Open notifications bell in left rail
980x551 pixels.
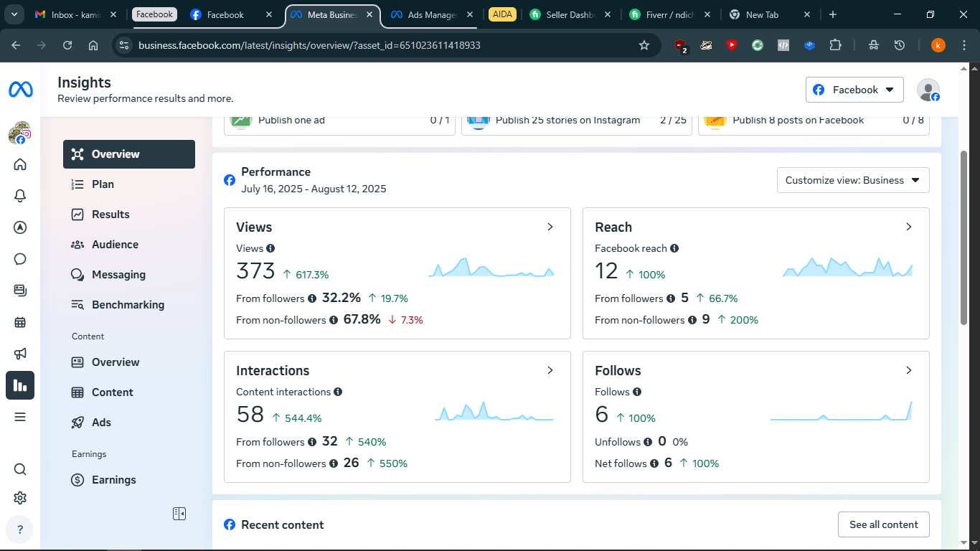20,196
